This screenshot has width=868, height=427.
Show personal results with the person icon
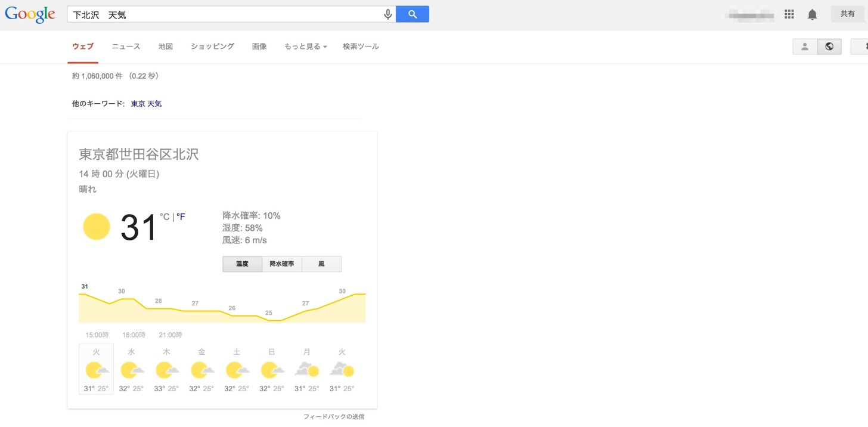[x=805, y=47]
